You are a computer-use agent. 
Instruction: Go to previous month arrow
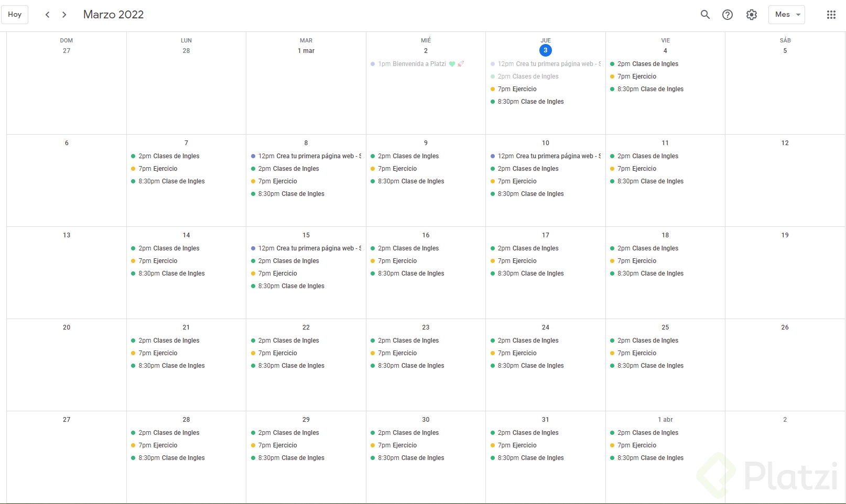point(47,15)
